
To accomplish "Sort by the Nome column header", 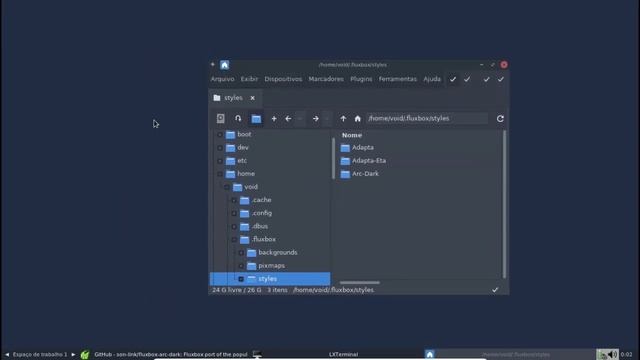I will [352, 135].
